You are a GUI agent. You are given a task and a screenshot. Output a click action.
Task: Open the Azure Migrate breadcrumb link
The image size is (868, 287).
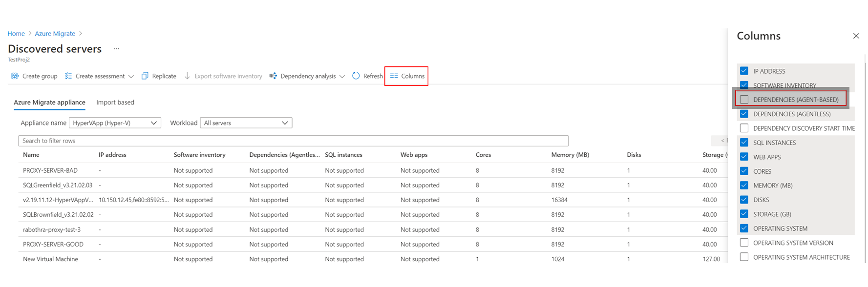(x=55, y=34)
